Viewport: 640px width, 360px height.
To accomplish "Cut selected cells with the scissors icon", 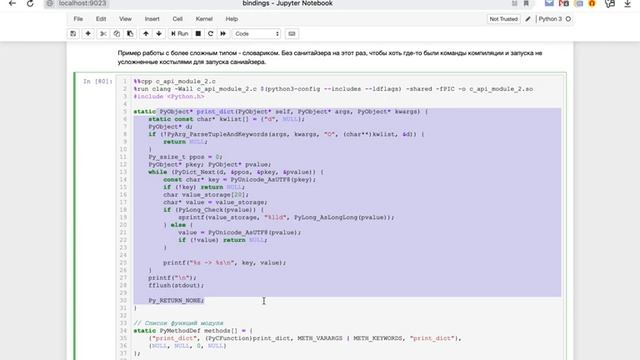I will pyautogui.click(x=103, y=33).
